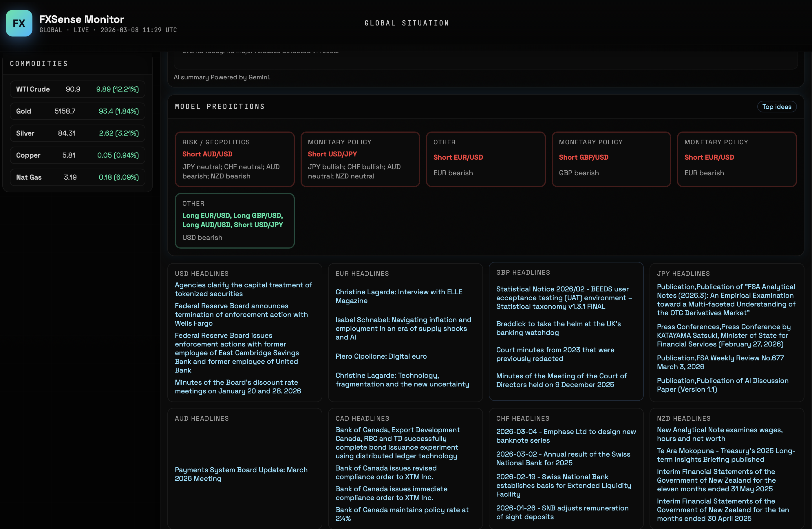Open the Top ideas button
Viewport: 812px width, 529px height.
776,107
